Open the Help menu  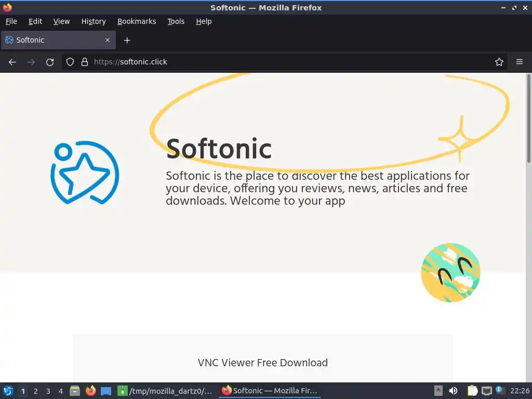click(x=204, y=21)
